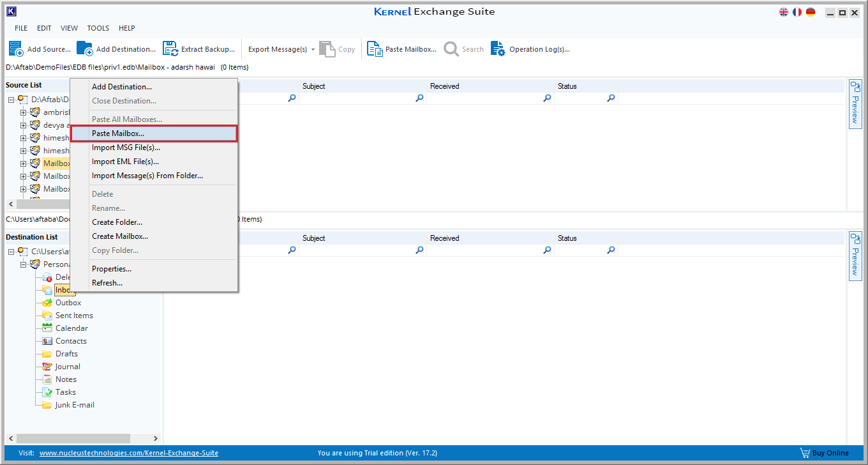
Task: Select the Outbox folder in Destination List
Action: coord(68,303)
